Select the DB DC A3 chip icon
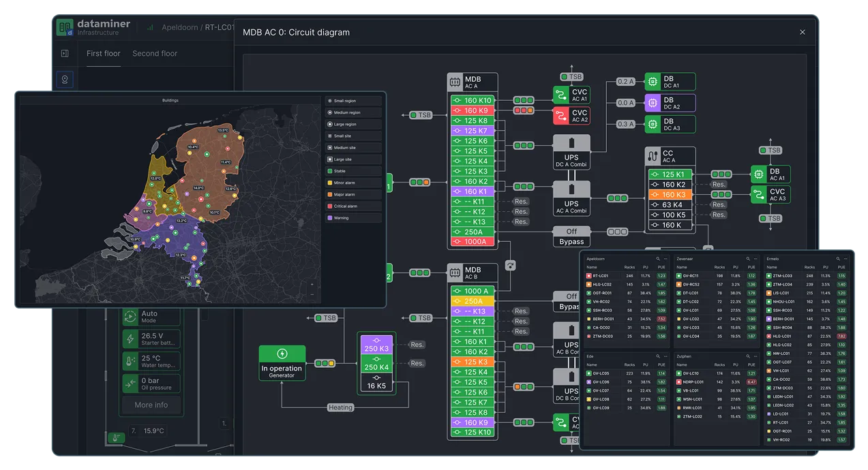This screenshot has width=868, height=470. [x=653, y=124]
